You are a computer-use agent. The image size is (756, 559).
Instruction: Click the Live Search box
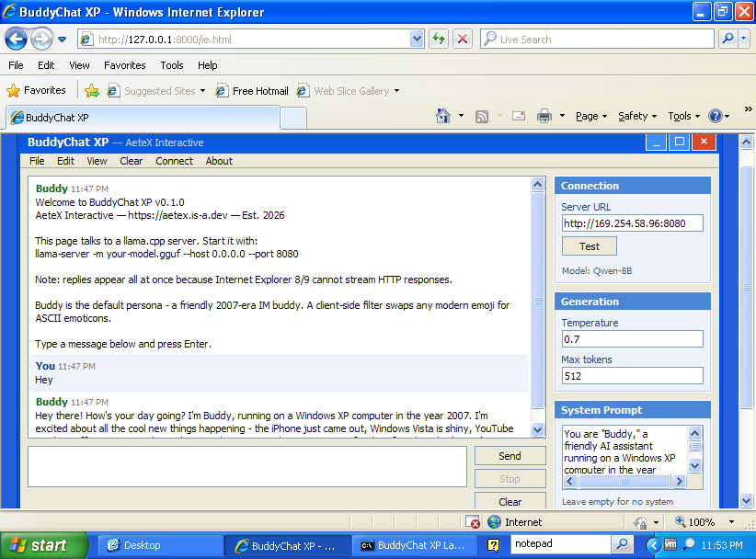click(x=597, y=39)
